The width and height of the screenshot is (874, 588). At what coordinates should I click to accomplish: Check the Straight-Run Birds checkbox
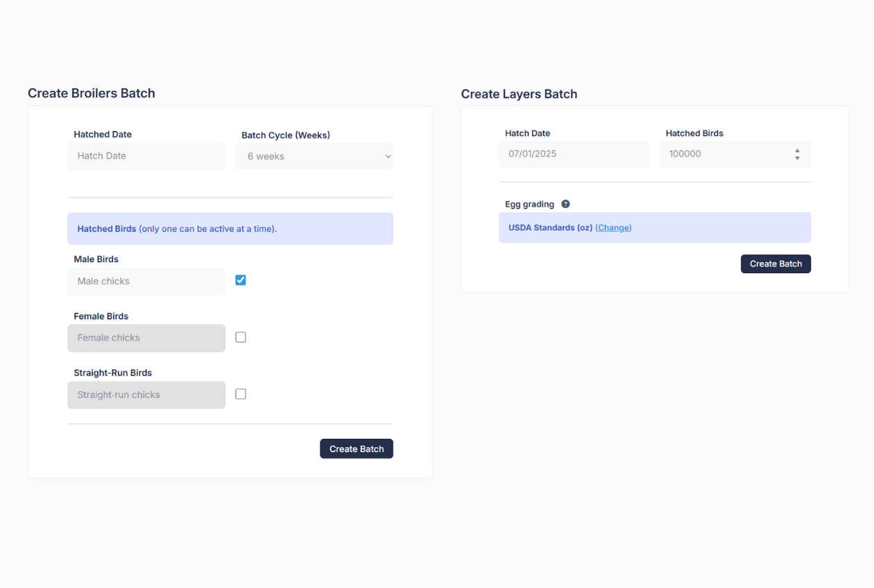pos(241,394)
